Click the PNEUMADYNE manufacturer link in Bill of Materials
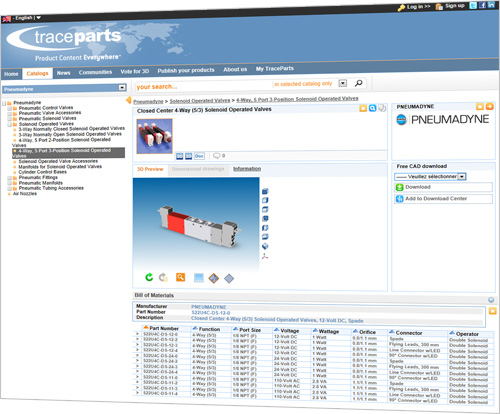The width and height of the screenshot is (500, 414). [209, 307]
